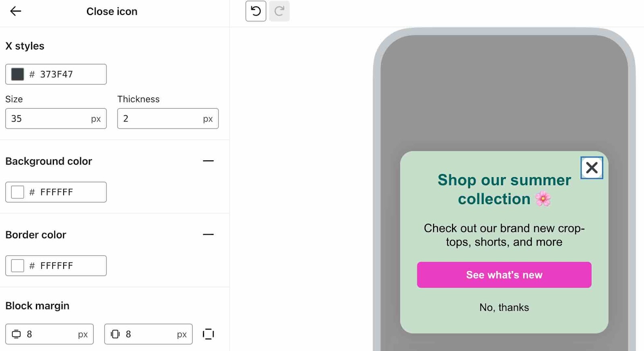Open the 373F47 color swatch picker
This screenshot has height=351, width=644.
pos(17,74)
